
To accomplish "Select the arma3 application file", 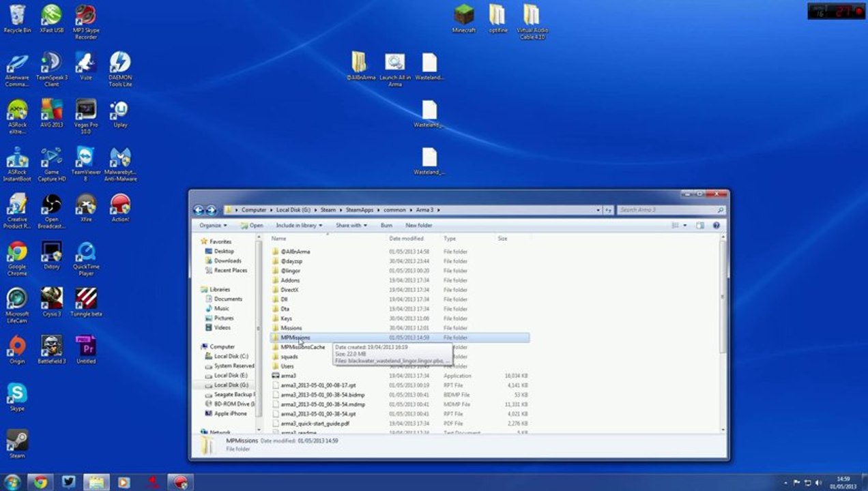I will click(x=400, y=376).
